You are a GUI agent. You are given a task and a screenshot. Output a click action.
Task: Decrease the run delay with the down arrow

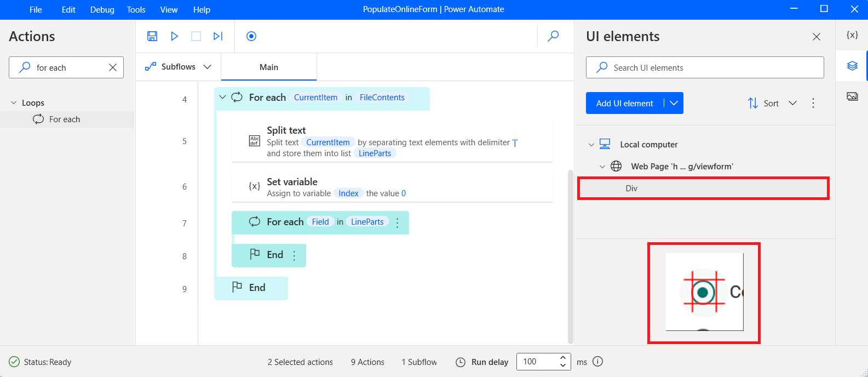[562, 365]
